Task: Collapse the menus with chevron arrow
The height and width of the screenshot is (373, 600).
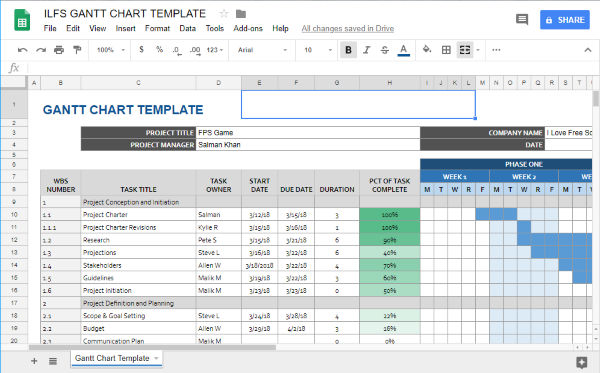Action: pos(588,50)
